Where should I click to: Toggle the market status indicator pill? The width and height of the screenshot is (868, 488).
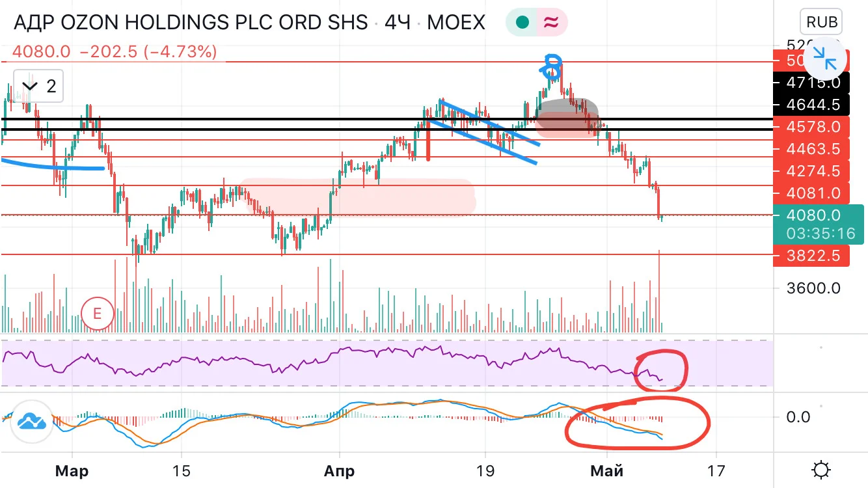point(536,23)
